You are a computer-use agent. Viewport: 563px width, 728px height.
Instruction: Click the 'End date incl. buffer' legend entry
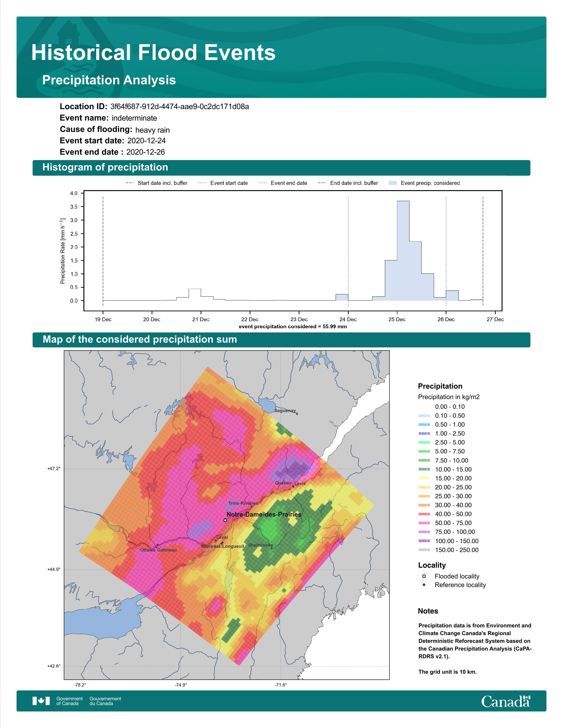348,183
